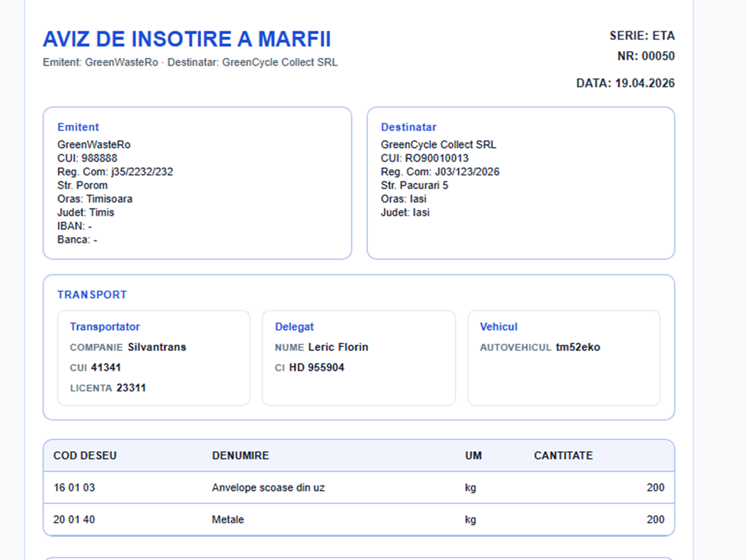Click the DENUMIRE column header
747x560 pixels.
pyautogui.click(x=240, y=455)
